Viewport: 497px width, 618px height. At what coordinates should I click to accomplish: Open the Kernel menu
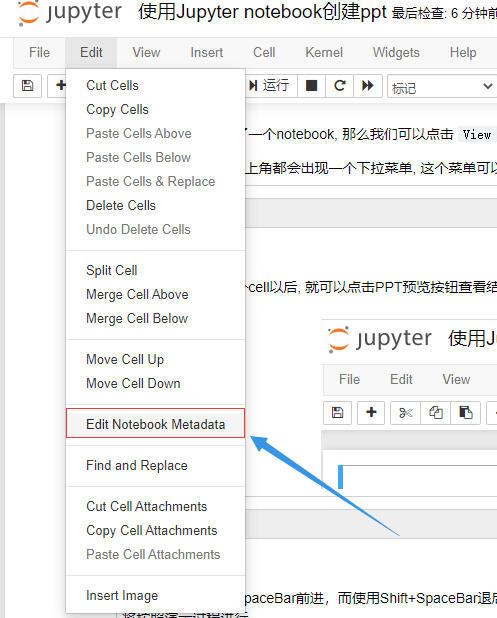tap(324, 52)
